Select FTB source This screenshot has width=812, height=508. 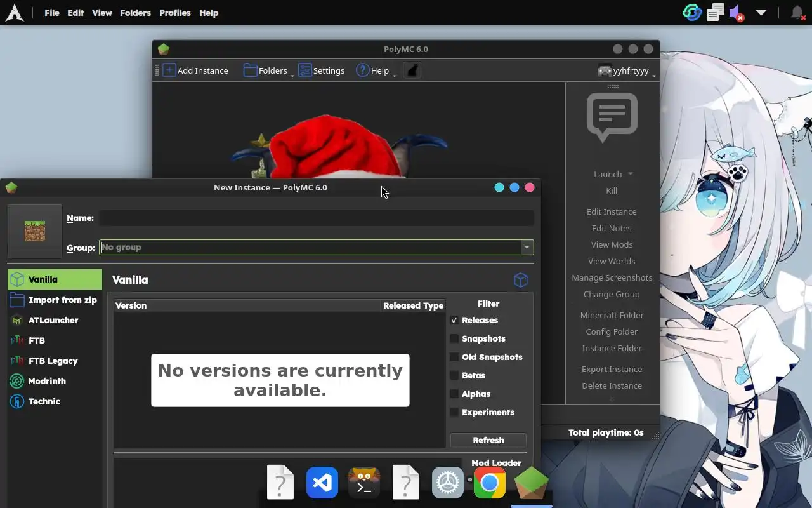coord(55,340)
